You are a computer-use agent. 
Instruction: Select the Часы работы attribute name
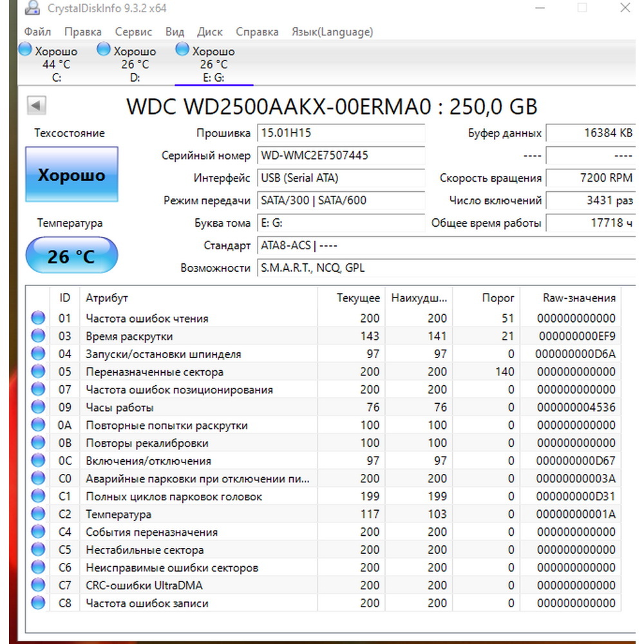[x=120, y=408]
